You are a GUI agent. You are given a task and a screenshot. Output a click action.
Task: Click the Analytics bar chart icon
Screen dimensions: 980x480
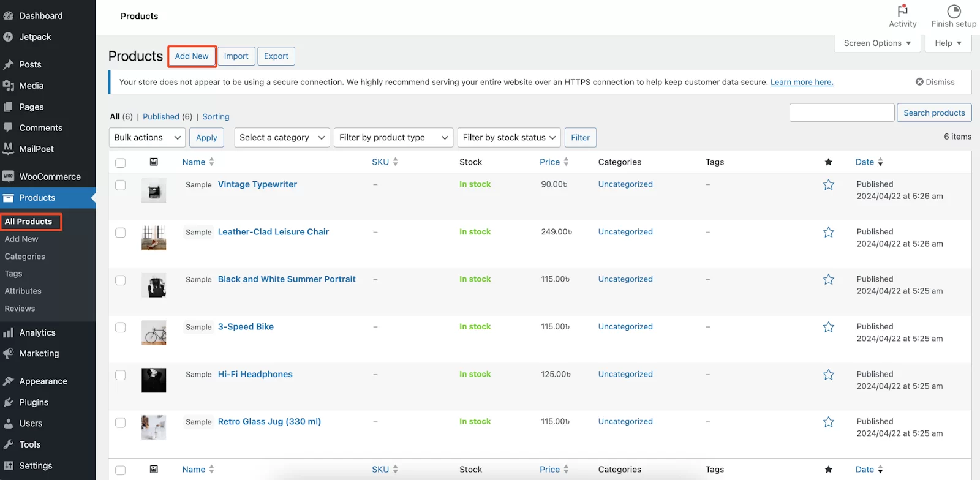(x=9, y=332)
